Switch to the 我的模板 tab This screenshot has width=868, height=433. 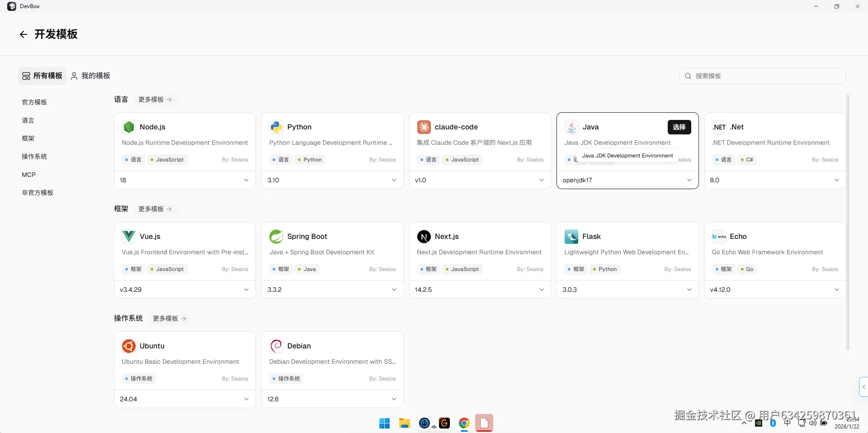click(90, 76)
